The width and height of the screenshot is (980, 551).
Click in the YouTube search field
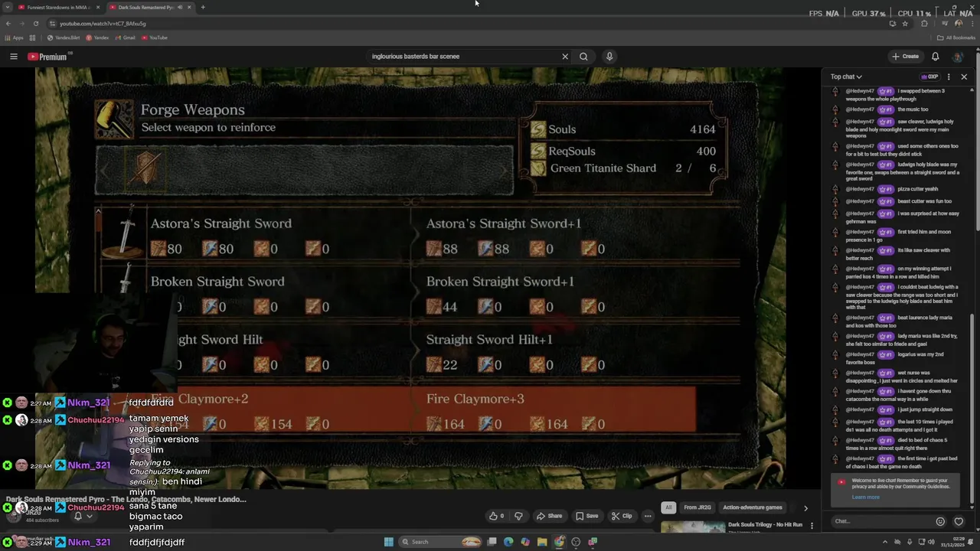(463, 56)
